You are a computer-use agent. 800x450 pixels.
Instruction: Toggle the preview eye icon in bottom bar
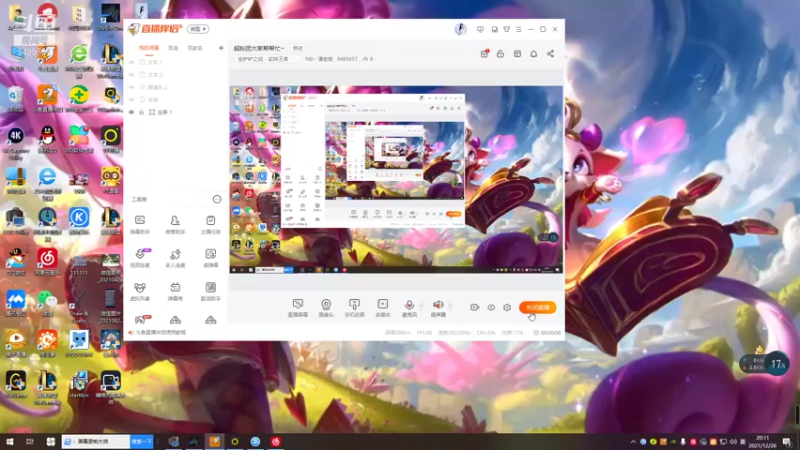(x=491, y=307)
